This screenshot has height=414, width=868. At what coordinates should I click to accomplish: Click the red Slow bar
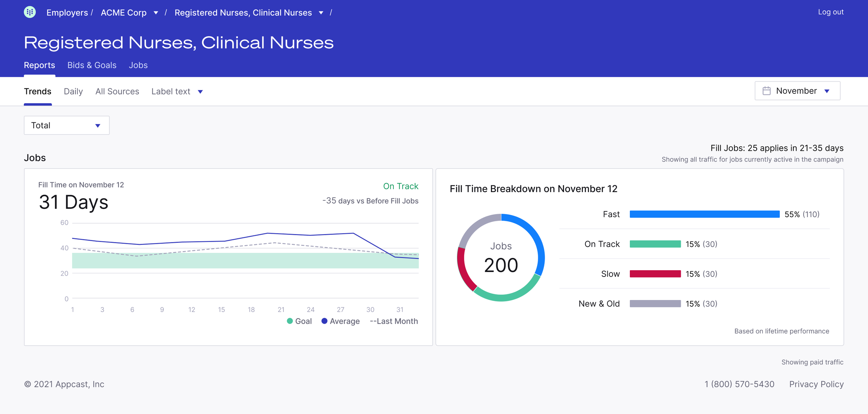click(x=655, y=274)
